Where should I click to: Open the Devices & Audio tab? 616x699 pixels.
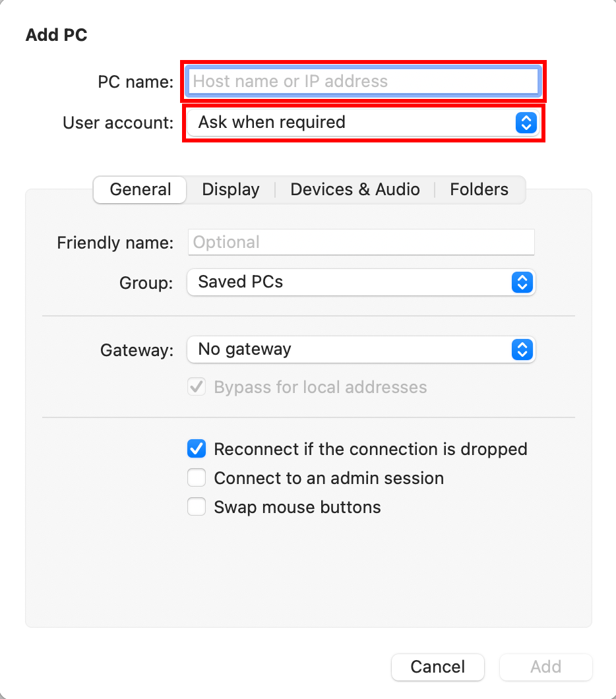tap(355, 190)
